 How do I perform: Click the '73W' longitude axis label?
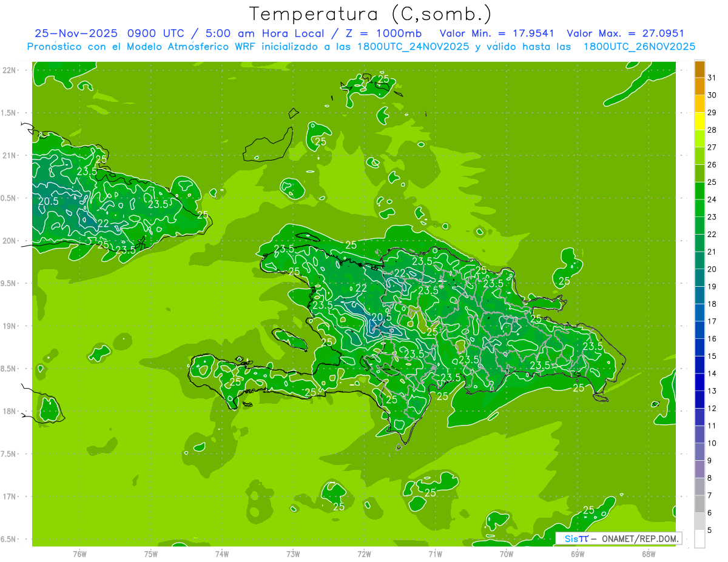coord(293,554)
